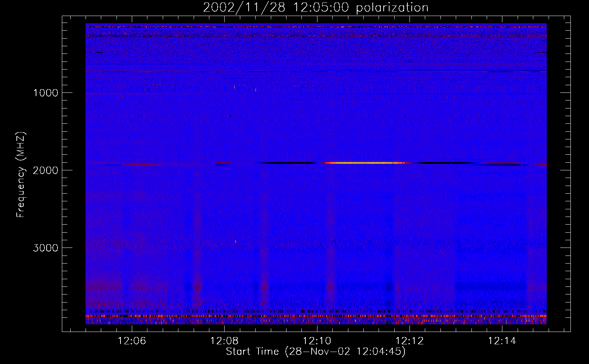This screenshot has width=589, height=364.
Task: Click the 12:14 time tick label
Action: [x=502, y=341]
